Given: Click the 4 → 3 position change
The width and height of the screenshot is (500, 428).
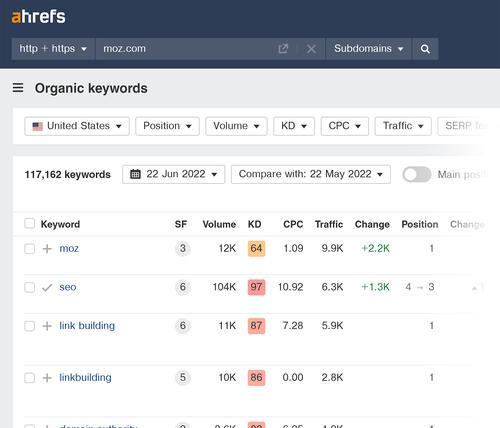Looking at the screenshot, I should (x=420, y=287).
